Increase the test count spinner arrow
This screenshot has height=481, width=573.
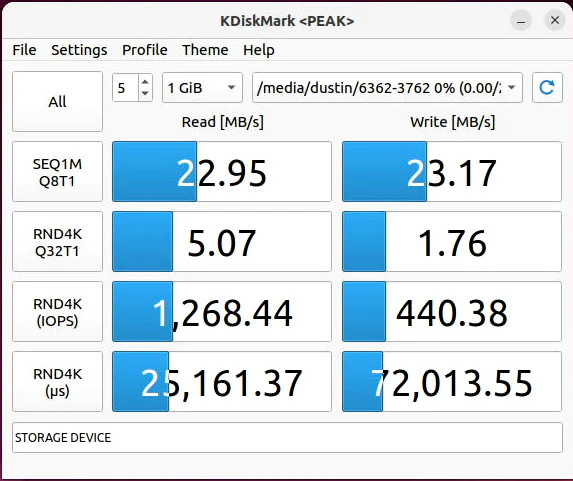point(145,82)
